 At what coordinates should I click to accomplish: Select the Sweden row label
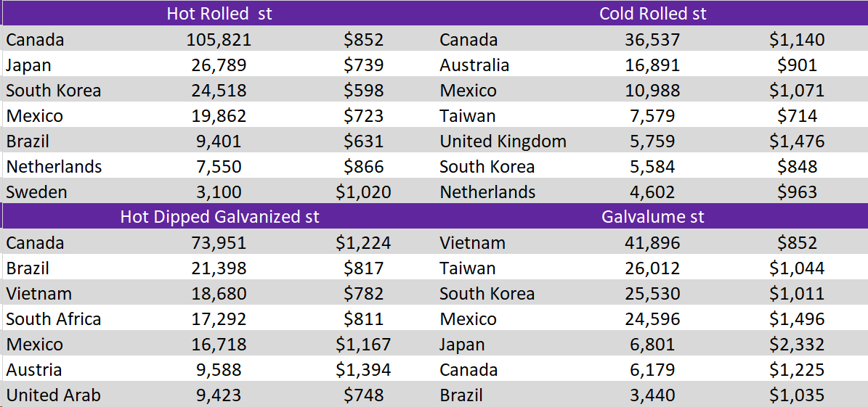[x=36, y=192]
